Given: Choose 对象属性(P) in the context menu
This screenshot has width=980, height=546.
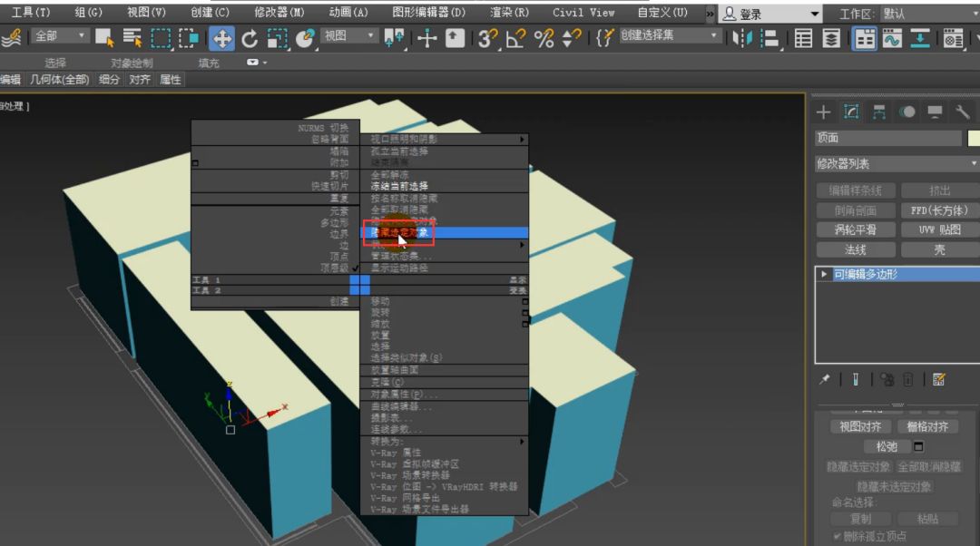Looking at the screenshot, I should coord(445,395).
